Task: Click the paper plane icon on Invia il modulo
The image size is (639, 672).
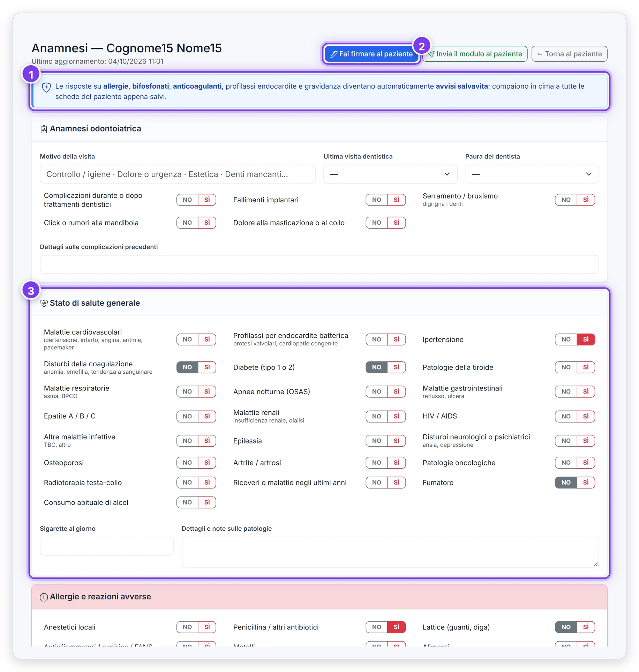Action: [431, 54]
